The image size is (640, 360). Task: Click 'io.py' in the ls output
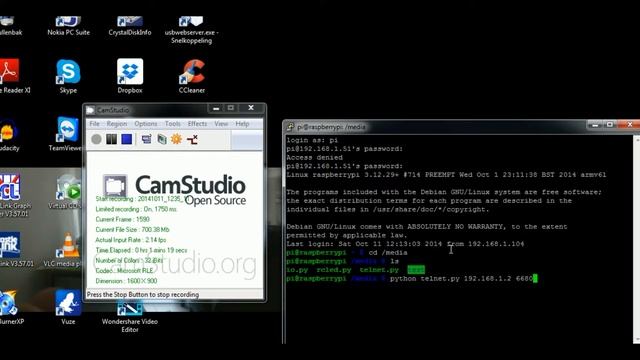(x=297, y=270)
